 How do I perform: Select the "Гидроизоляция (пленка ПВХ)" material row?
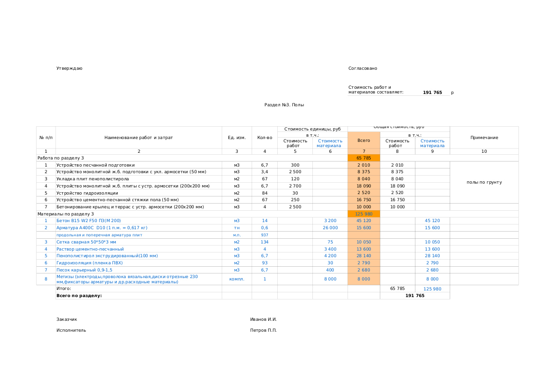[x=89, y=263]
